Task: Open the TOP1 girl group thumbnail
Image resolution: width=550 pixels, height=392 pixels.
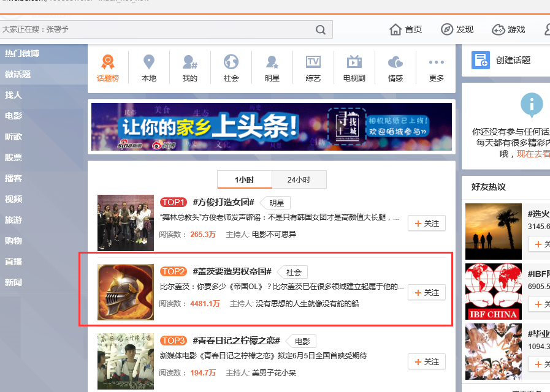Action: coord(126,223)
